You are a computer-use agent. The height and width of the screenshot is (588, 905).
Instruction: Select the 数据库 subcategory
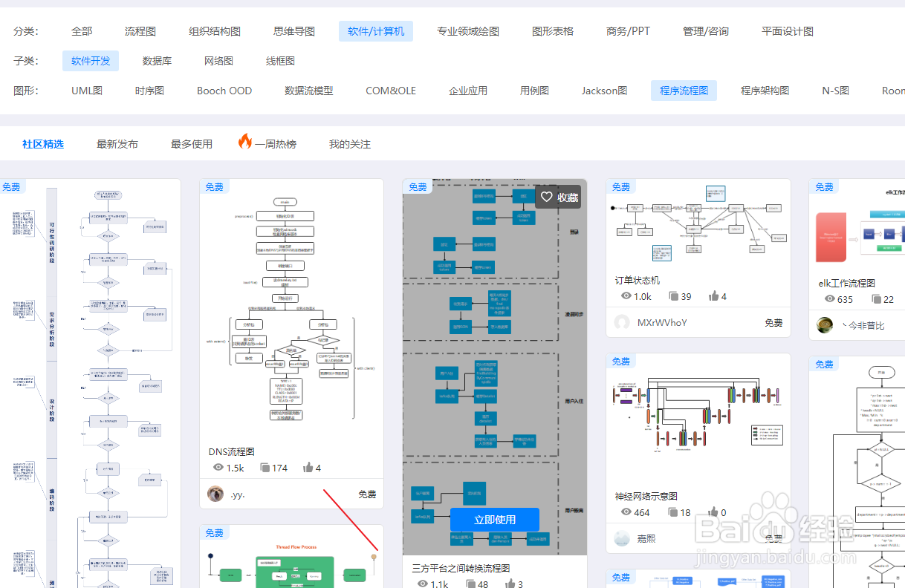[x=157, y=60]
